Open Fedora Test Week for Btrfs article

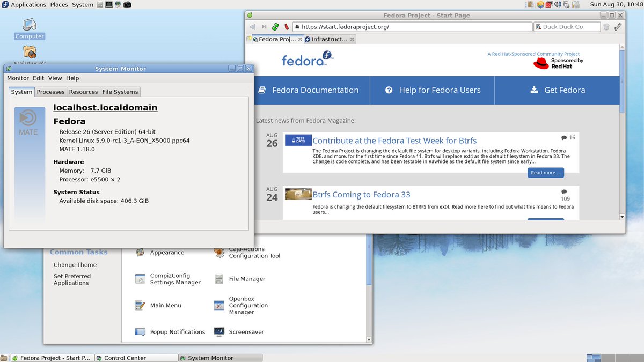coord(394,141)
